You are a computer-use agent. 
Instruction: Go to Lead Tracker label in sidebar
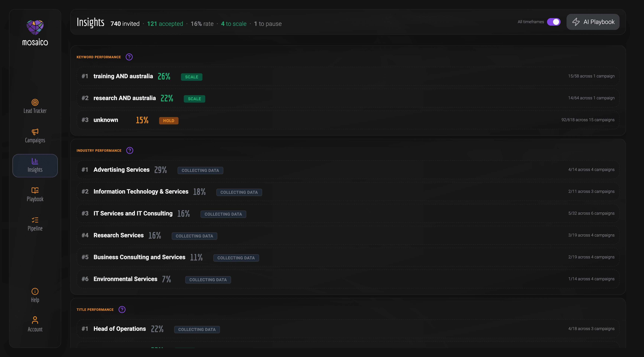[35, 111]
